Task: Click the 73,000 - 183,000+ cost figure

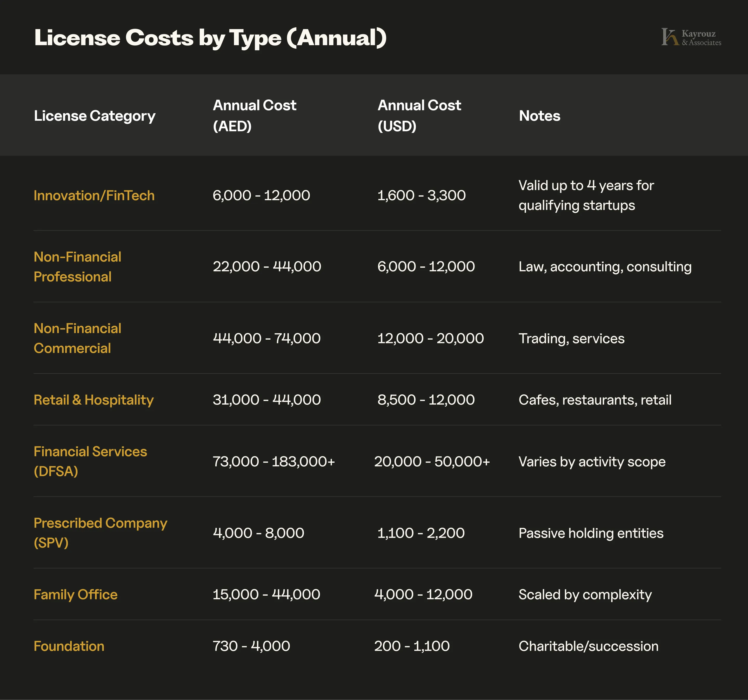Action: tap(274, 461)
